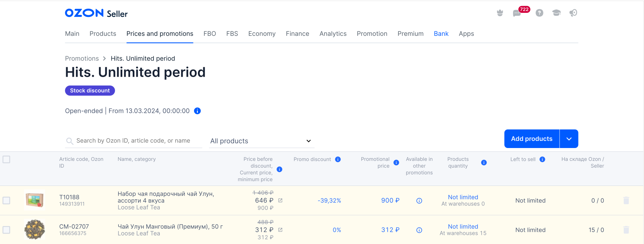This screenshot has width=644, height=244.
Task: Open the Economy tab
Action: (x=262, y=34)
